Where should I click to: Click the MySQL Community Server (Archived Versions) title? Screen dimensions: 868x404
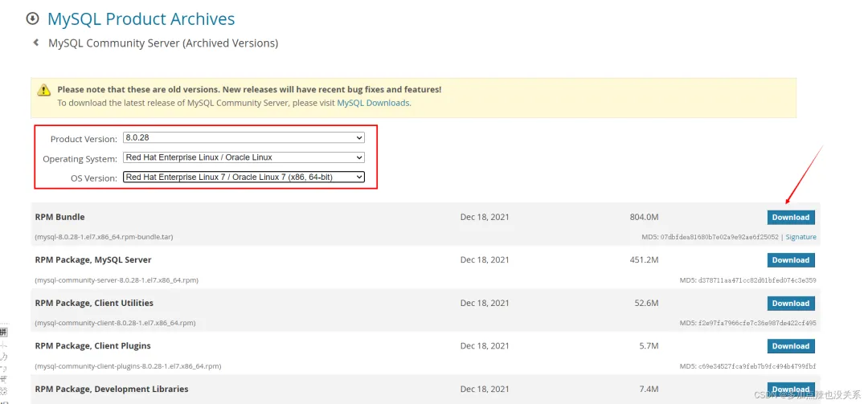[x=163, y=43]
